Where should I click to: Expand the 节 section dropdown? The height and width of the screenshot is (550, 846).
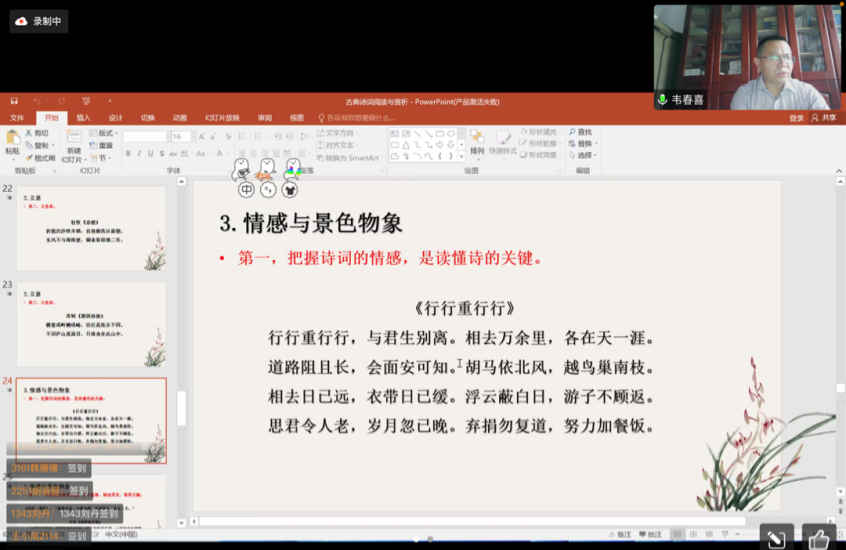(x=100, y=158)
